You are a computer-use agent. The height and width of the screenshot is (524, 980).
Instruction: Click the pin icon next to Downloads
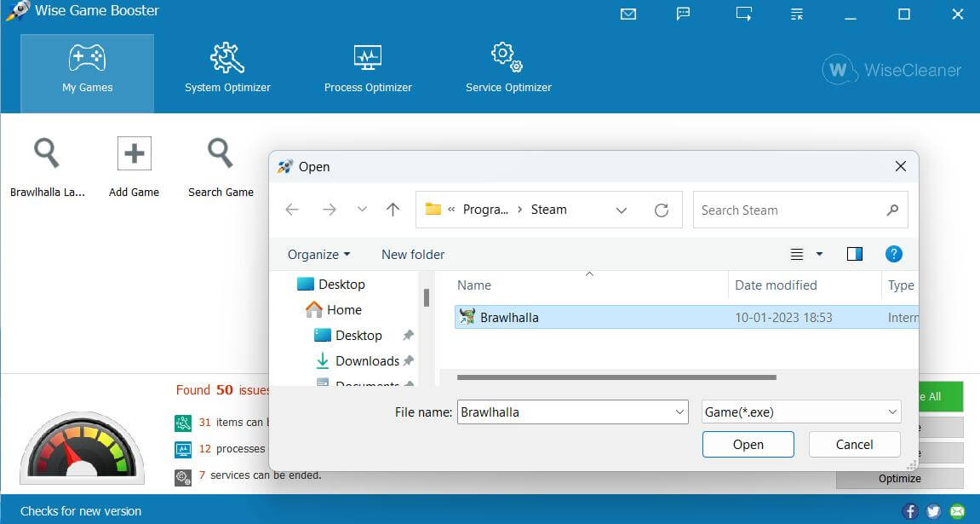pyautogui.click(x=409, y=360)
